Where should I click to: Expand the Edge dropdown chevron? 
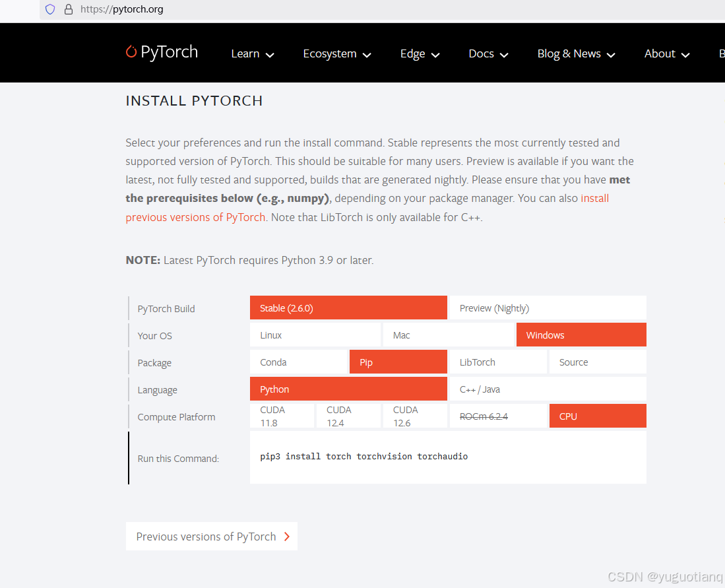(435, 55)
